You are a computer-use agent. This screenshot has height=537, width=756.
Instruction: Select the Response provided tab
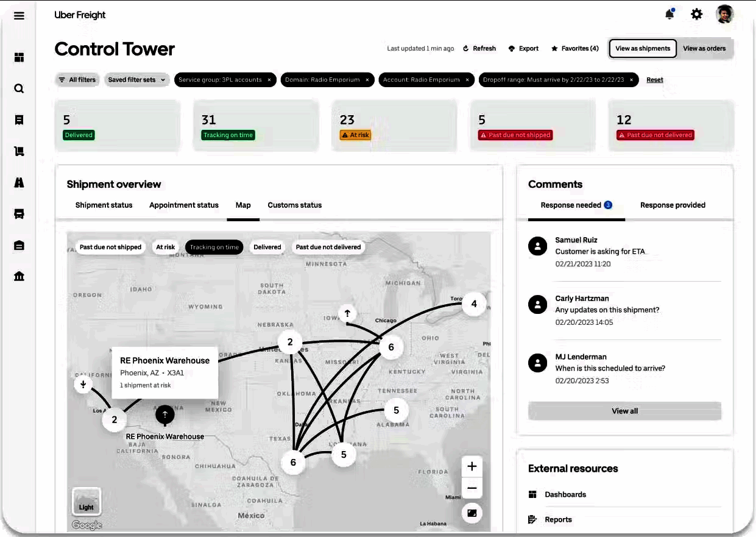pos(673,205)
